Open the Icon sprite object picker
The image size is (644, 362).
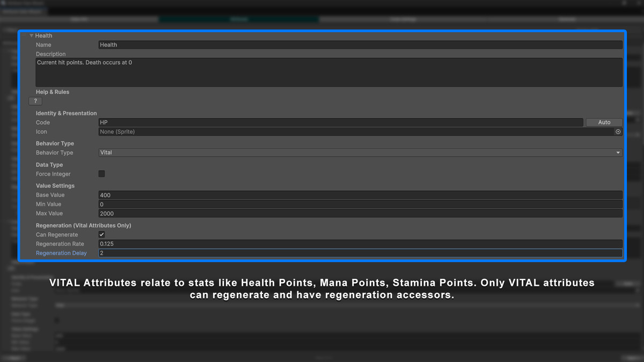click(x=618, y=131)
